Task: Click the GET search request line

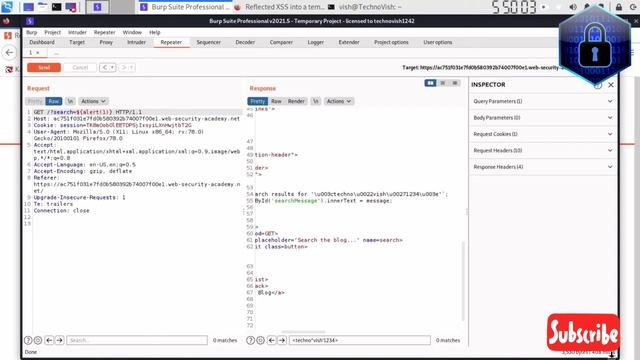Action: point(88,112)
